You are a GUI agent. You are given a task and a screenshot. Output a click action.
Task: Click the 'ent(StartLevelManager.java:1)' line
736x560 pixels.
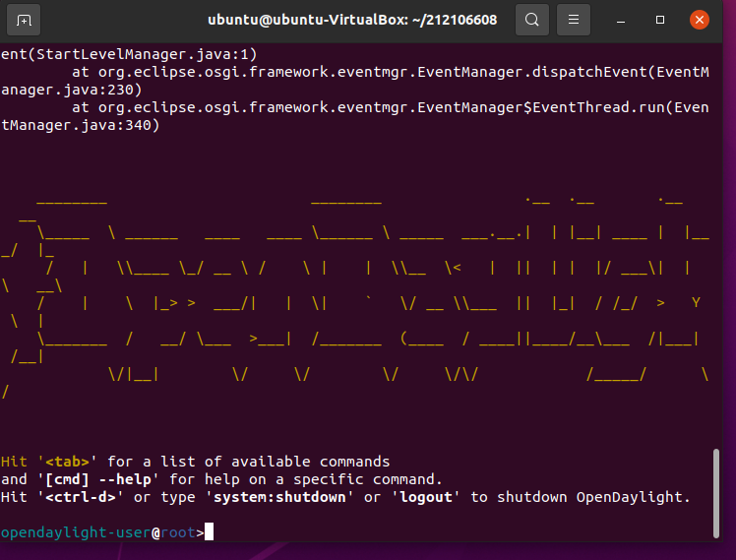click(x=129, y=54)
